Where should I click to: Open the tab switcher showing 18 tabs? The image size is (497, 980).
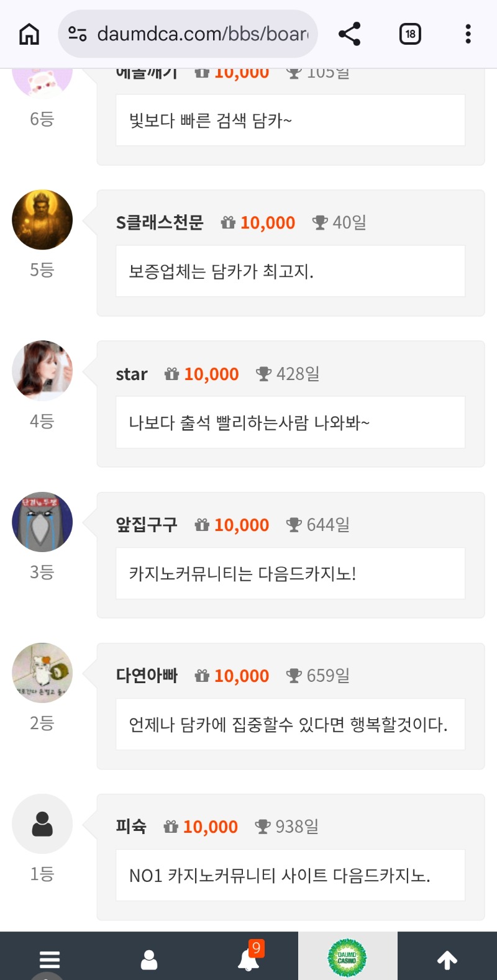(x=410, y=34)
